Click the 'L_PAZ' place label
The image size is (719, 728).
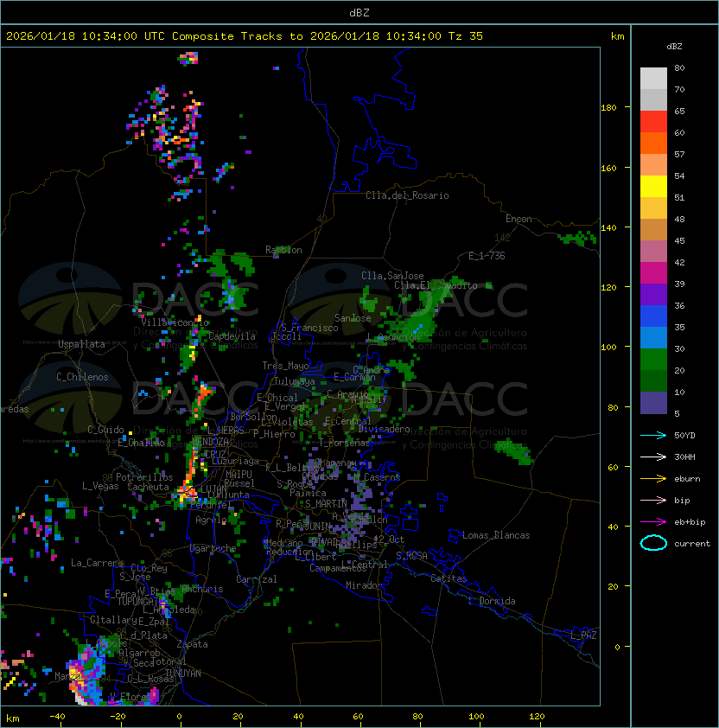click(x=583, y=635)
